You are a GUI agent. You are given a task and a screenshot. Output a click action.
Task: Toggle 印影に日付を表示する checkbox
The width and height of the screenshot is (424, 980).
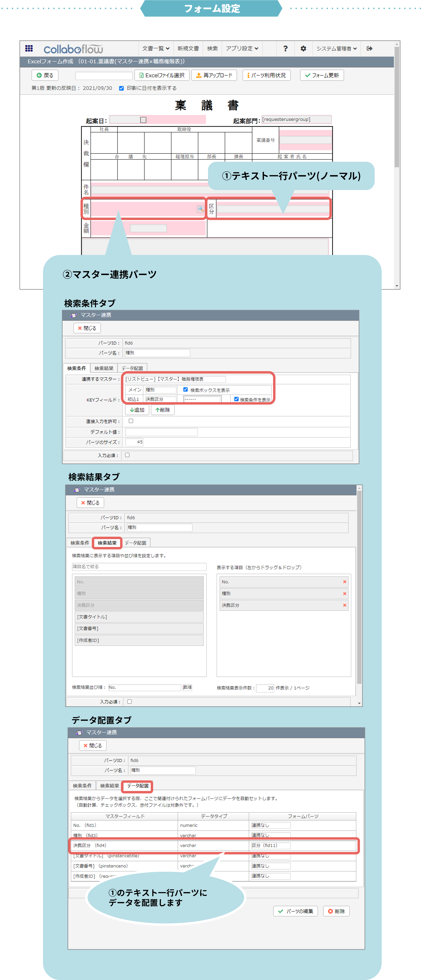click(121, 88)
